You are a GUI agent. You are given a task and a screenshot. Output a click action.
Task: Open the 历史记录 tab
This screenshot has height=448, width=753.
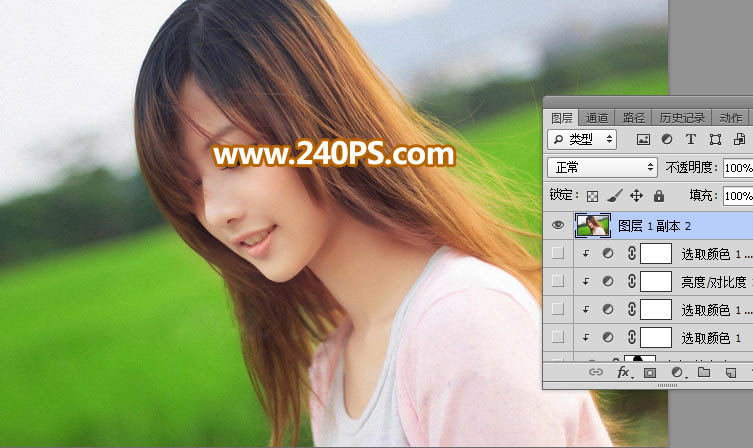click(682, 118)
